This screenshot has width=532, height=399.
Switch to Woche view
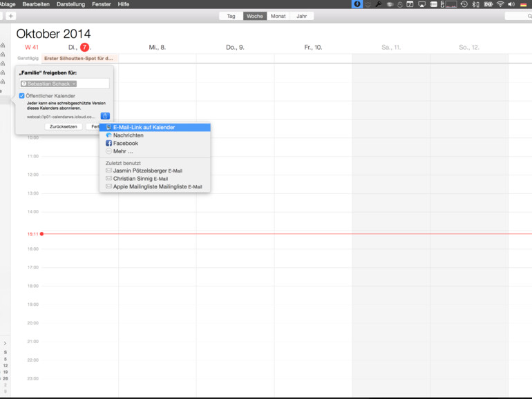pos(255,16)
